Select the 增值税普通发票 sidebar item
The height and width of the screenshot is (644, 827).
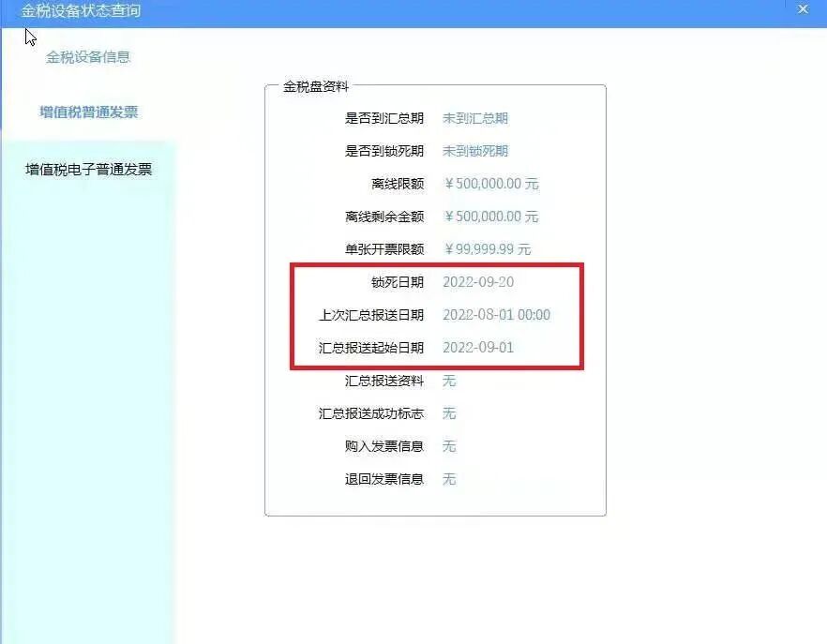point(89,111)
